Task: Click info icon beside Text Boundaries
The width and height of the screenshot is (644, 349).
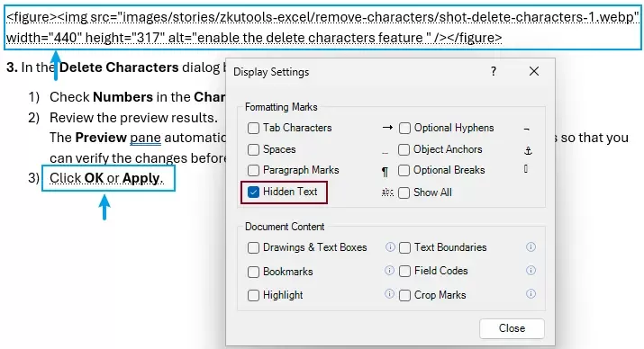Action: tap(531, 246)
